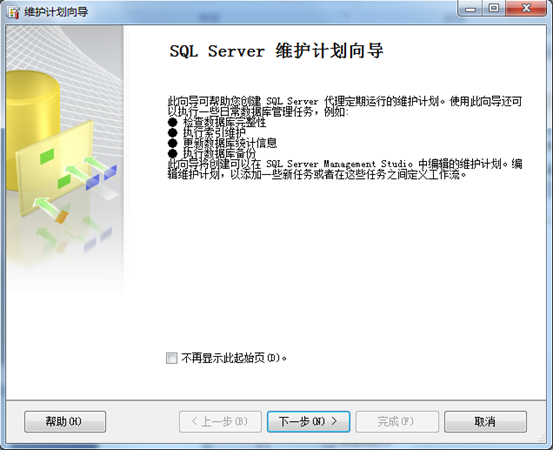The height and width of the screenshot is (450, 553).
Task: Click the 帮助(H) button
Action: tap(65, 421)
